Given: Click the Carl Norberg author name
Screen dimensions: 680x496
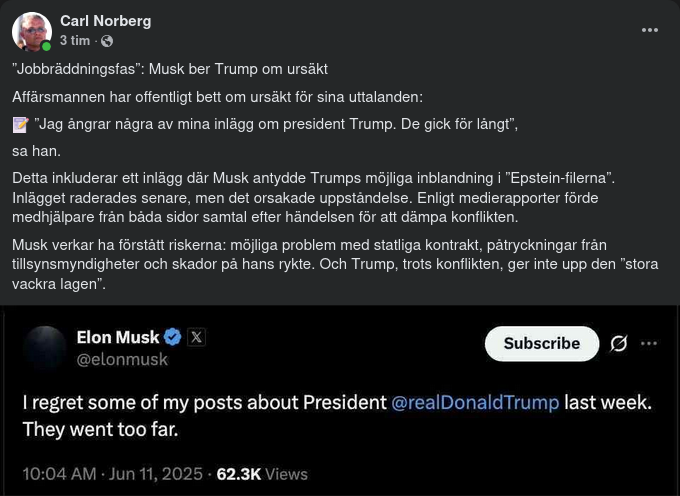Looking at the screenshot, I should (105, 21).
